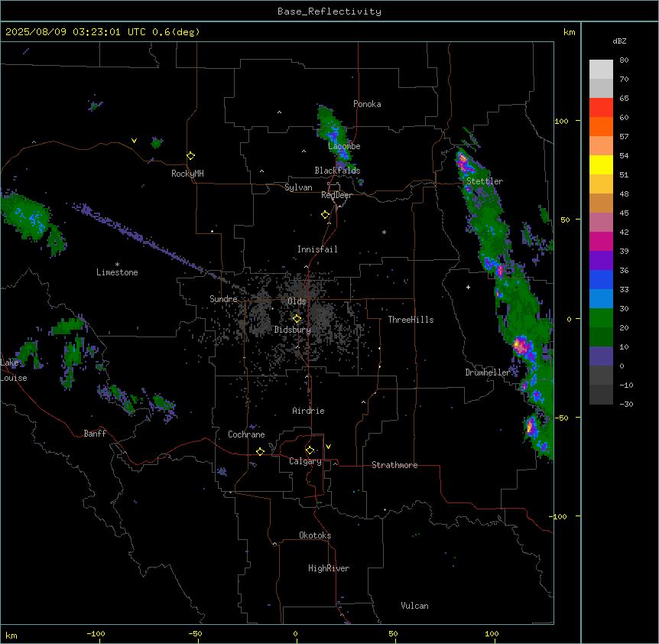Click the RockyMH label
Viewport: 659px width, 644px height.
coord(187,174)
